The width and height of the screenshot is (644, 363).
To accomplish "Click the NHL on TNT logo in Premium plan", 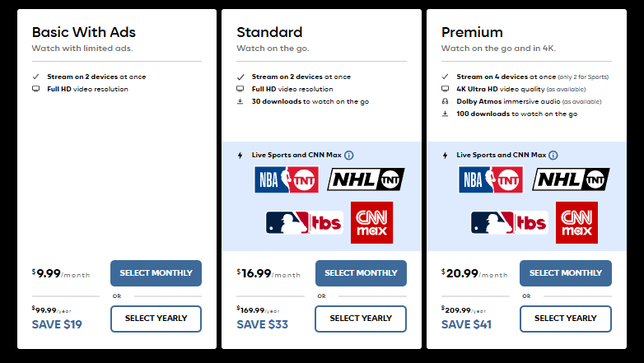I will 571,179.
